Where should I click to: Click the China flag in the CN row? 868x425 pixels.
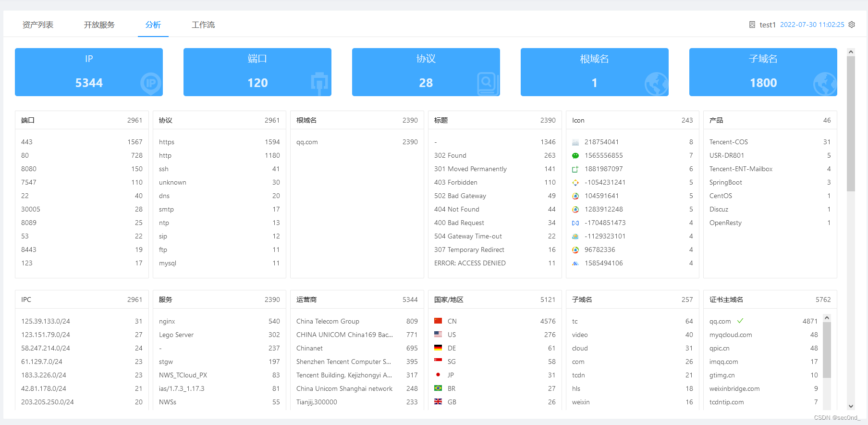438,321
